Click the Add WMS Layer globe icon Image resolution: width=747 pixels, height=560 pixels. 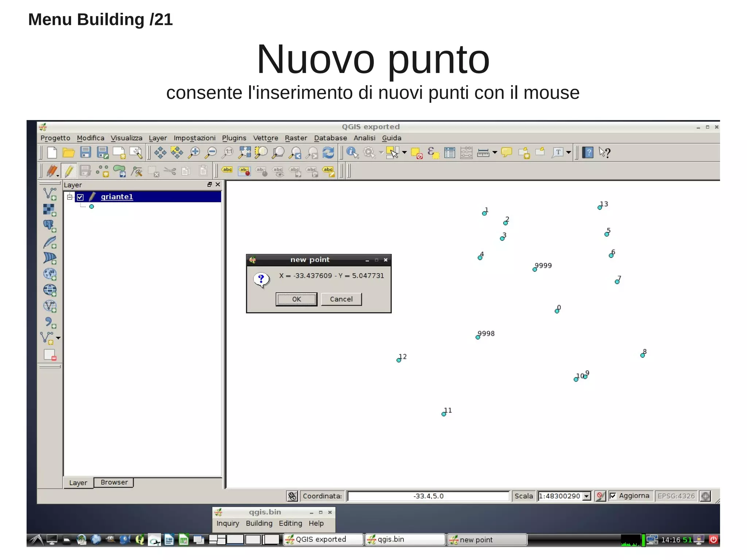[x=50, y=274]
